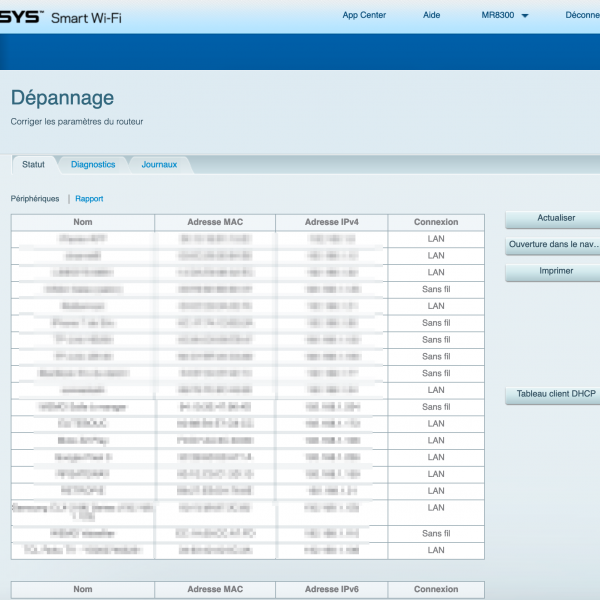
Task: Switch to the Diagnostics tab
Action: (93, 164)
